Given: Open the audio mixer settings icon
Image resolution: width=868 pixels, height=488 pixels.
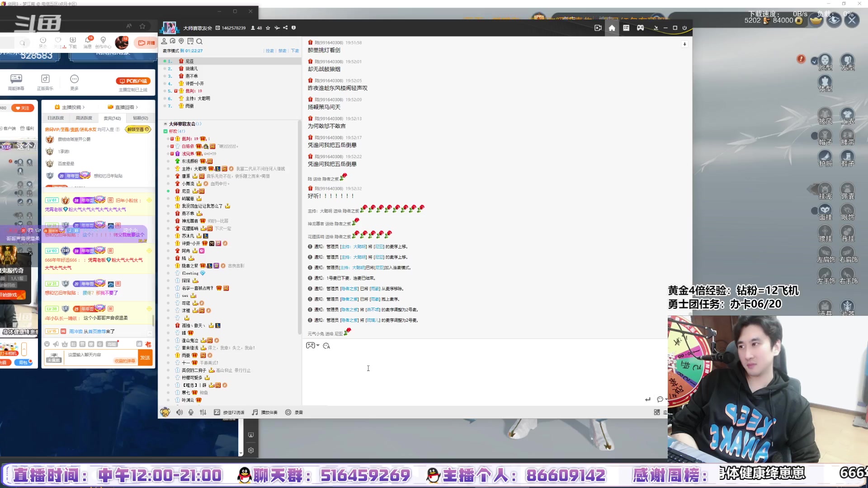Looking at the screenshot, I should pos(203,412).
